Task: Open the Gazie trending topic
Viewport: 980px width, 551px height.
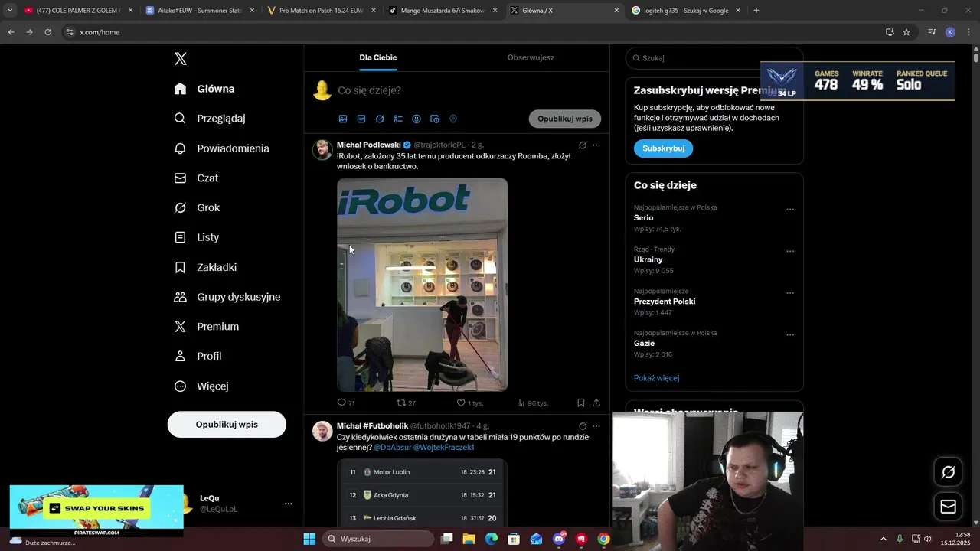Action: coord(644,344)
